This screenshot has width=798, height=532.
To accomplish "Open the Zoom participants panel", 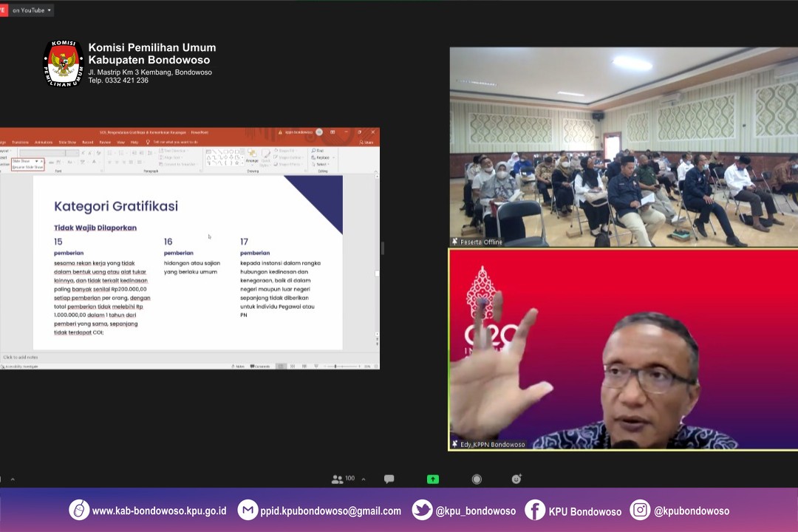I will (x=344, y=479).
